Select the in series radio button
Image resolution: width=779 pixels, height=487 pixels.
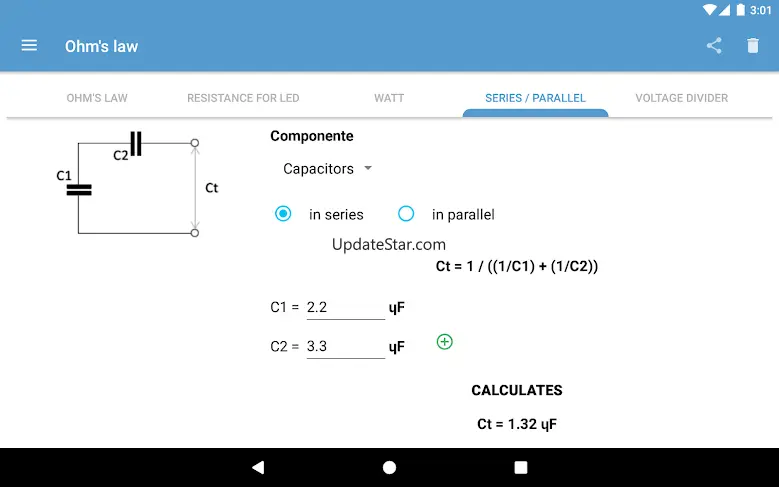tap(284, 214)
